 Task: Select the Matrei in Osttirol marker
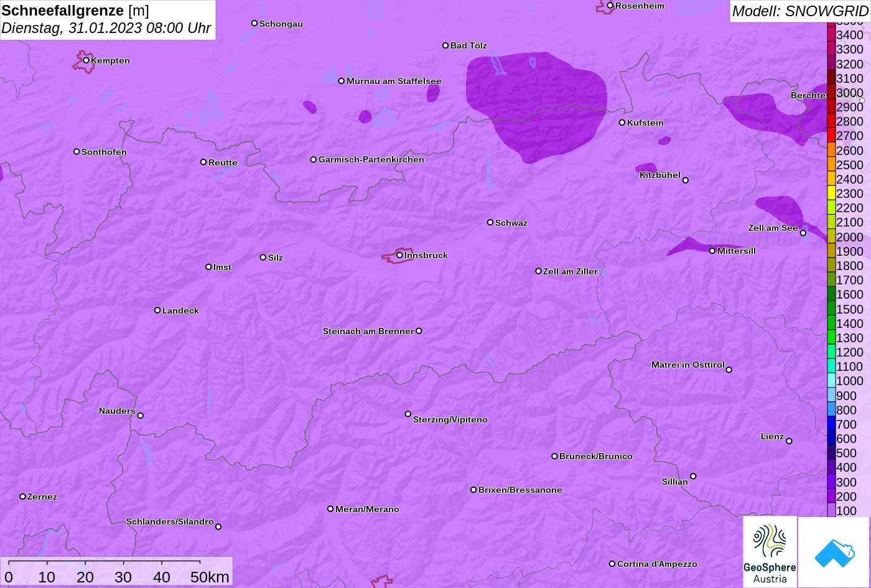(x=729, y=370)
